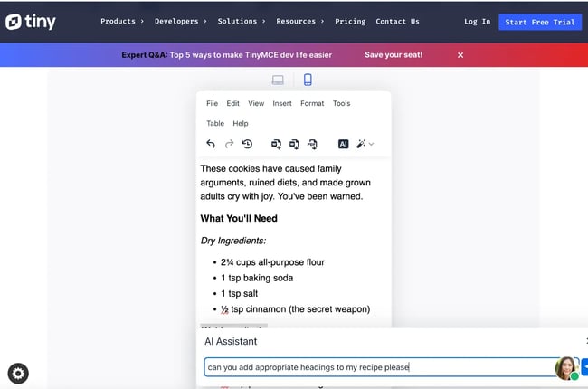This screenshot has width=588, height=389.
Task: Open the Help menu
Action: click(x=241, y=123)
